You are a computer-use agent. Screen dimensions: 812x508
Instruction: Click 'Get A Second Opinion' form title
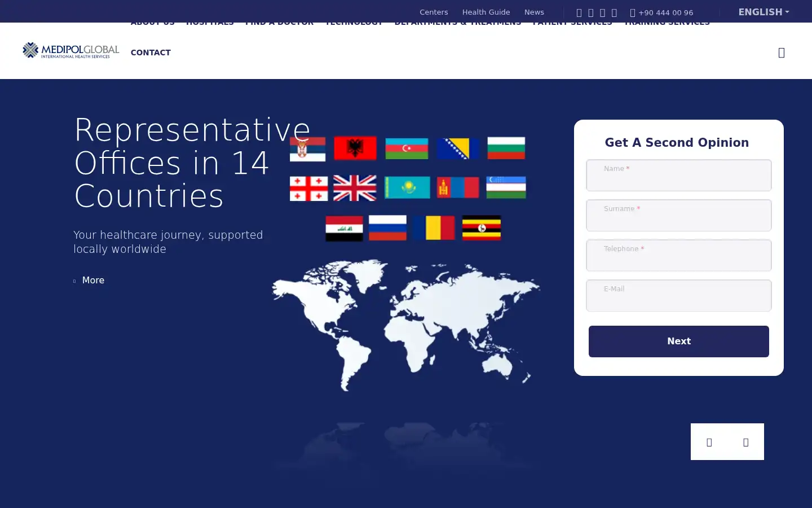(677, 142)
